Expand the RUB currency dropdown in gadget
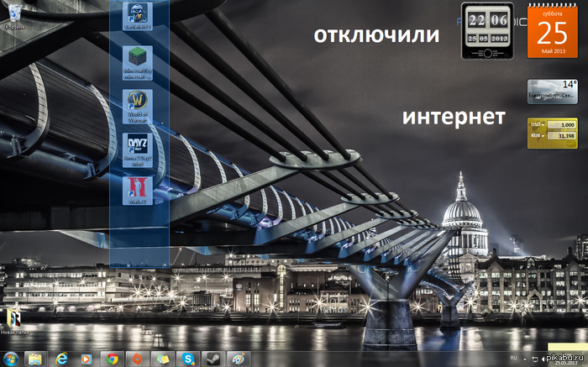588x367 pixels. coord(544,134)
